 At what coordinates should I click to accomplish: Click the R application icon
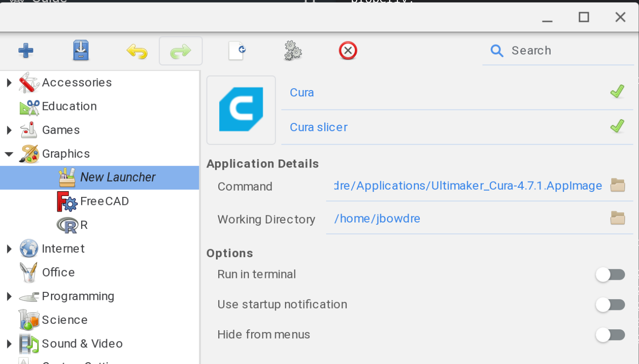coord(68,225)
